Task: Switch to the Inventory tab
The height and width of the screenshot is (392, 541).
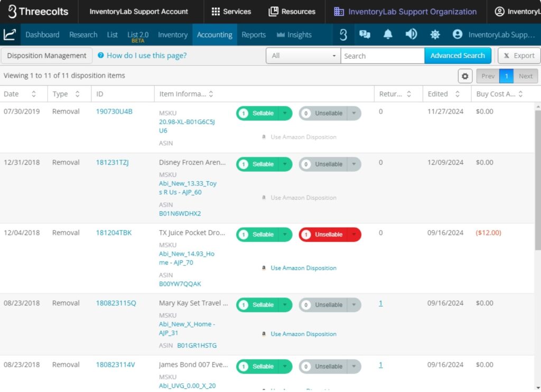Action: point(173,35)
